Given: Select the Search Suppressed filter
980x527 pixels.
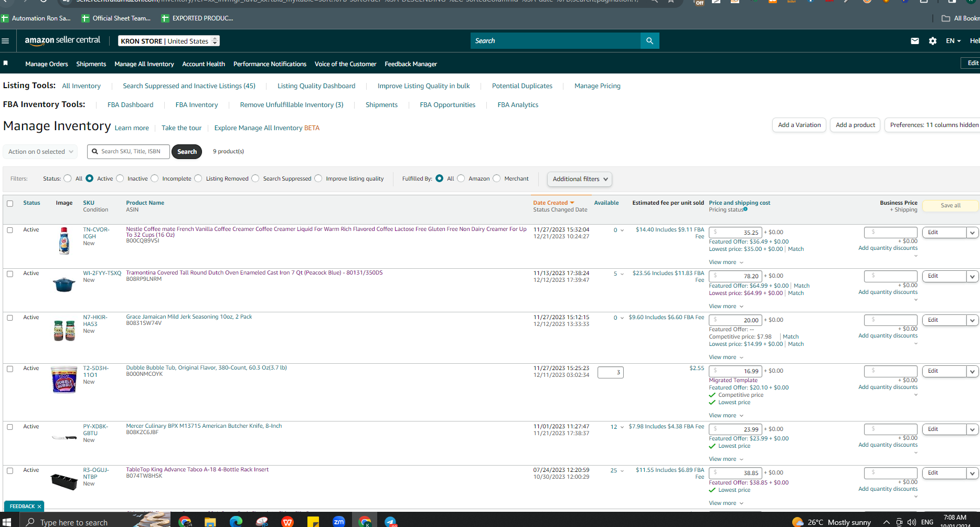Looking at the screenshot, I should [x=255, y=178].
